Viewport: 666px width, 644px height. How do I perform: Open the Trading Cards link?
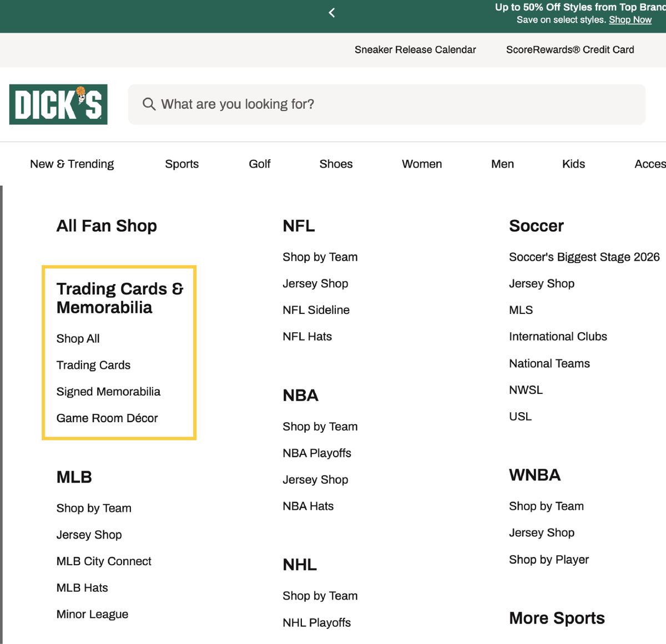coord(93,365)
